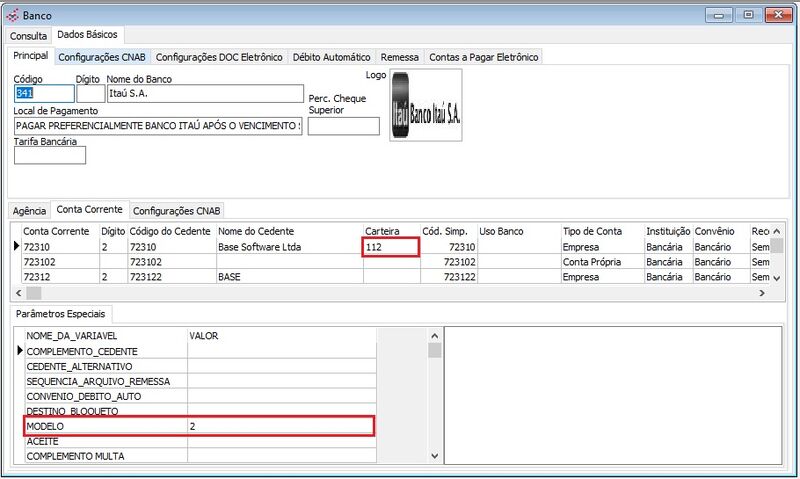This screenshot has width=800, height=479.
Task: Switch to Contas a Pagar Eletrônico tab
Action: (x=484, y=57)
